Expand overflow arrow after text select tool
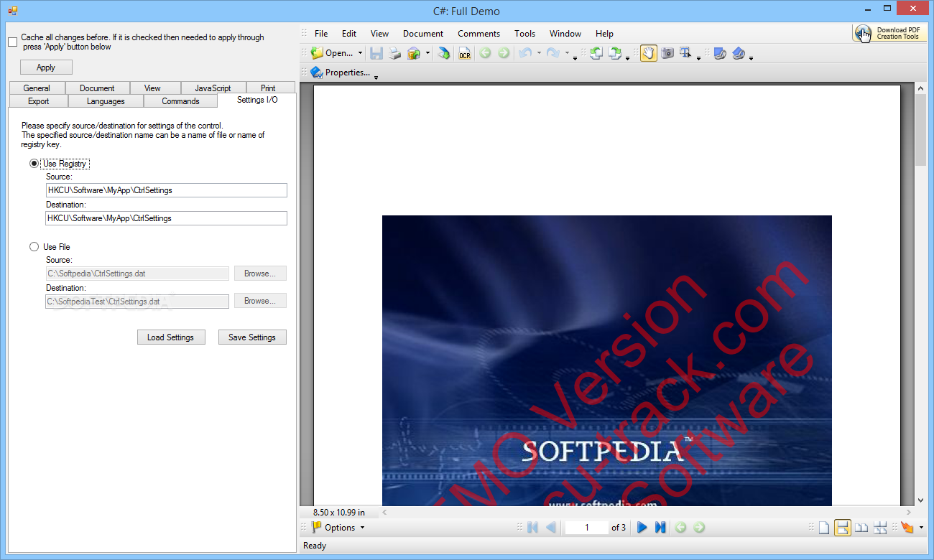 (699, 57)
